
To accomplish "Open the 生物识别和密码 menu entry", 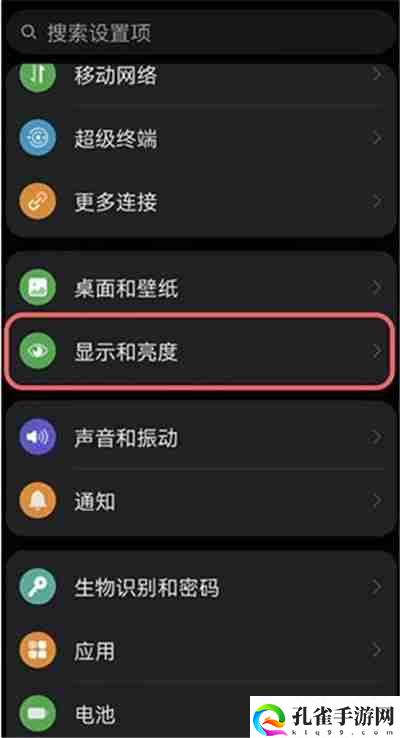I will pyautogui.click(x=200, y=586).
